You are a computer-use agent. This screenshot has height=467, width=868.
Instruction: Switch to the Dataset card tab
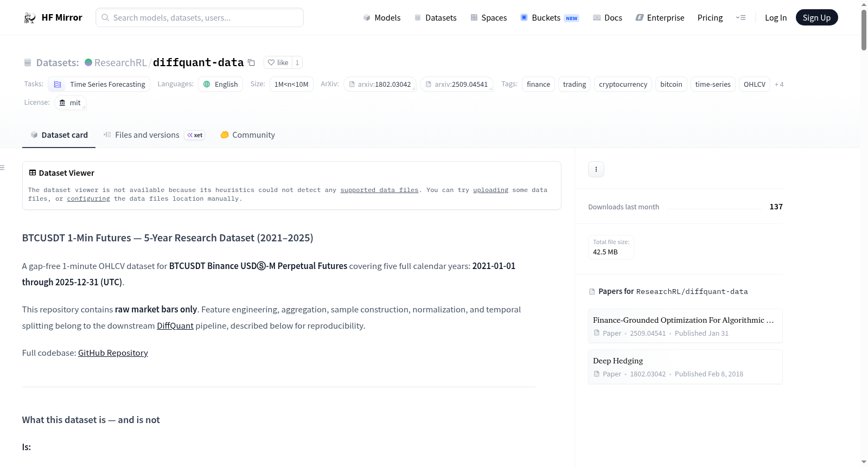click(x=59, y=135)
